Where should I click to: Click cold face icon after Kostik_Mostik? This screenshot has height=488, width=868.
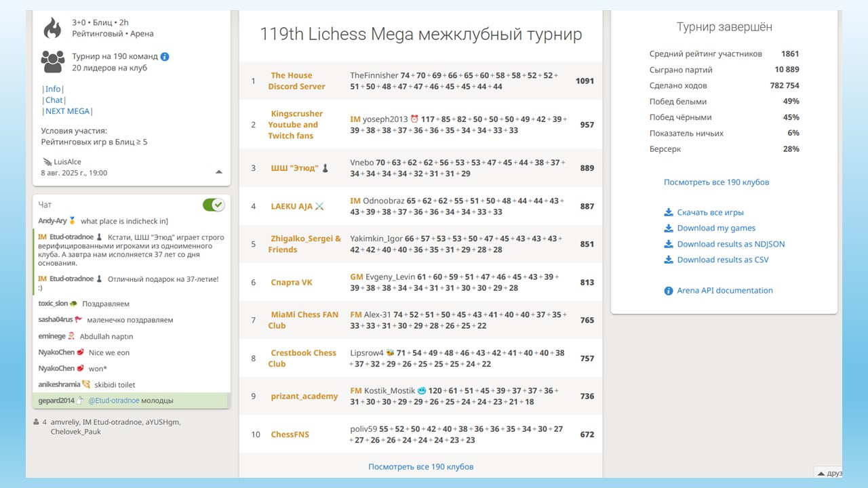(422, 391)
